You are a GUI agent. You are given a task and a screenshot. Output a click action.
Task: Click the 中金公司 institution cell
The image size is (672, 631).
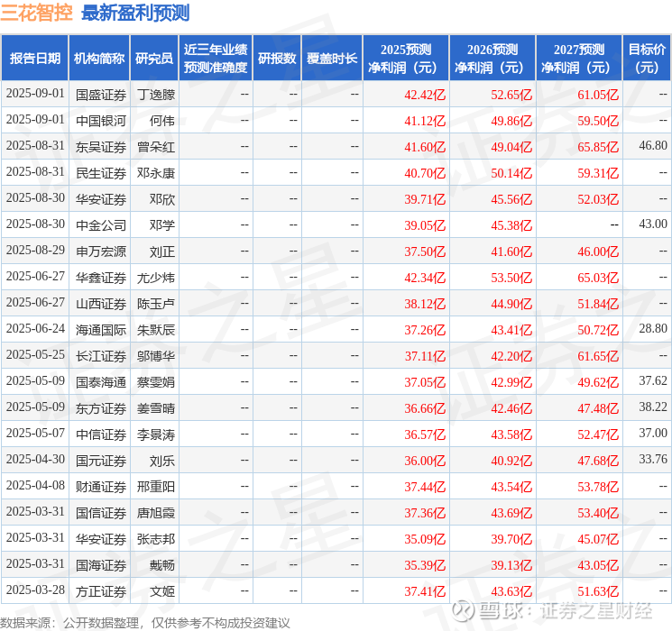[101, 225]
